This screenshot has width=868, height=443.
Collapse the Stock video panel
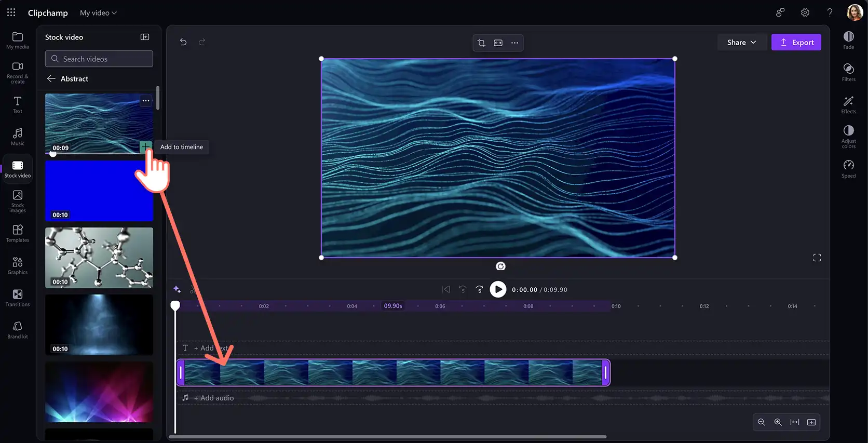[145, 37]
